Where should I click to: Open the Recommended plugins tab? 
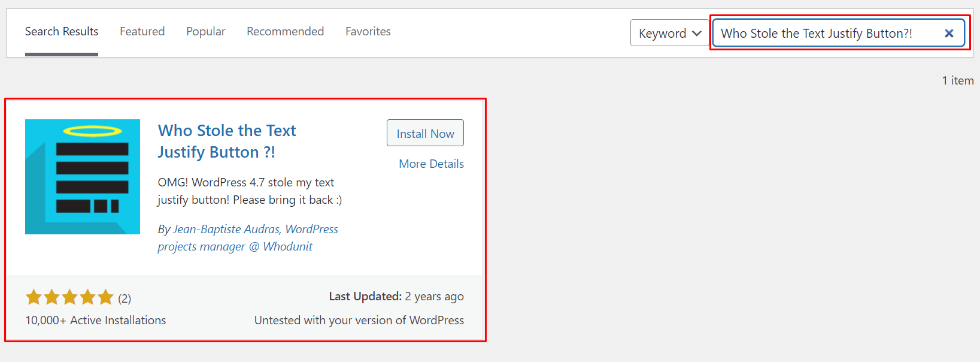click(x=286, y=31)
